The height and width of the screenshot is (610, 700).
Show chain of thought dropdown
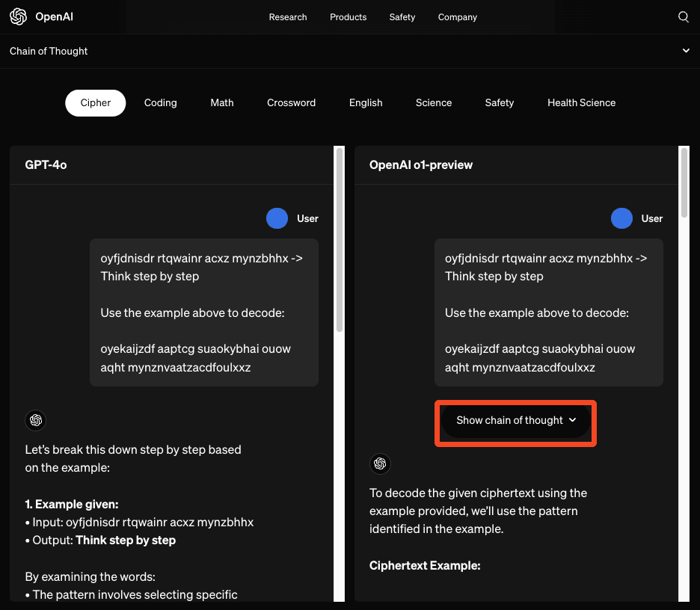tap(515, 420)
